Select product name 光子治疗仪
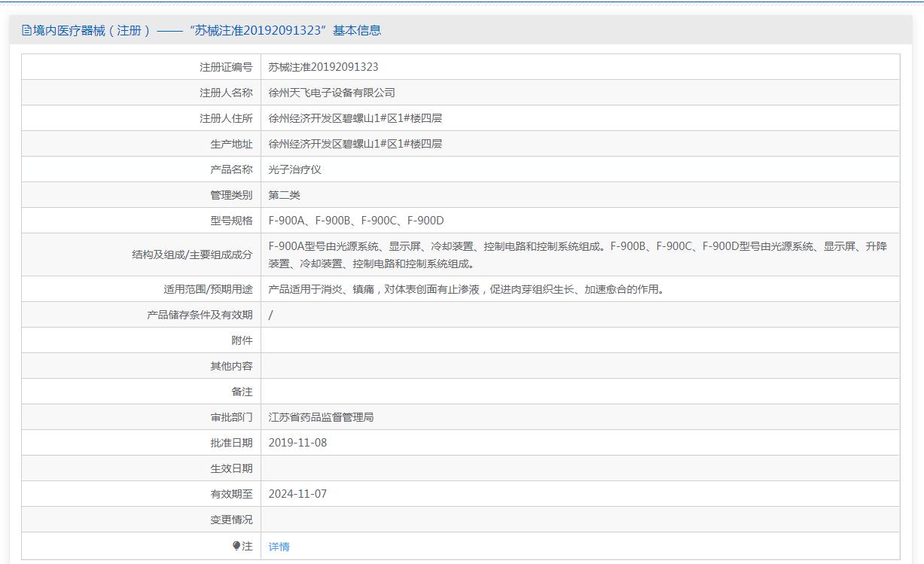Image resolution: width=924 pixels, height=564 pixels. 294,169
